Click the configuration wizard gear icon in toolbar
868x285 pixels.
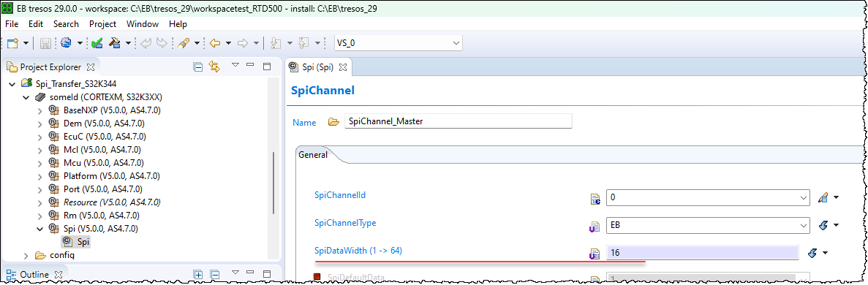(67, 43)
